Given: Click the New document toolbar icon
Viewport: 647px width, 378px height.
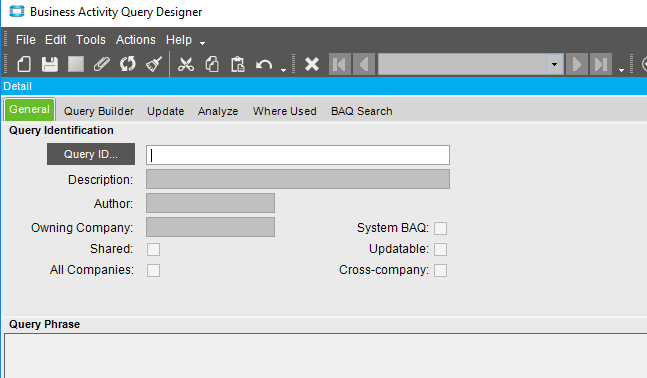Looking at the screenshot, I should 24,64.
